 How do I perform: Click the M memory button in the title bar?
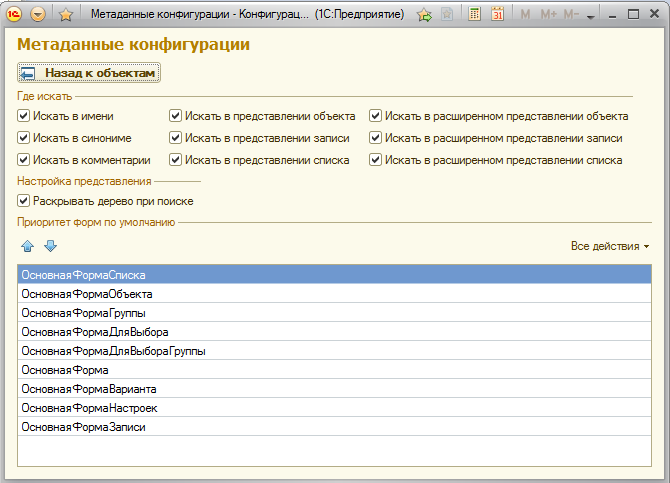[525, 15]
